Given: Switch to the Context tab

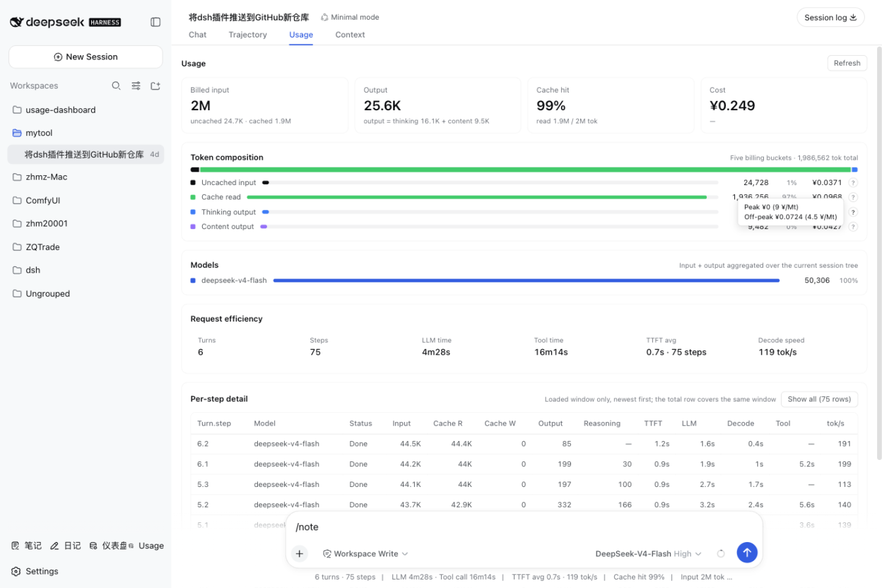Looking at the screenshot, I should [x=350, y=35].
